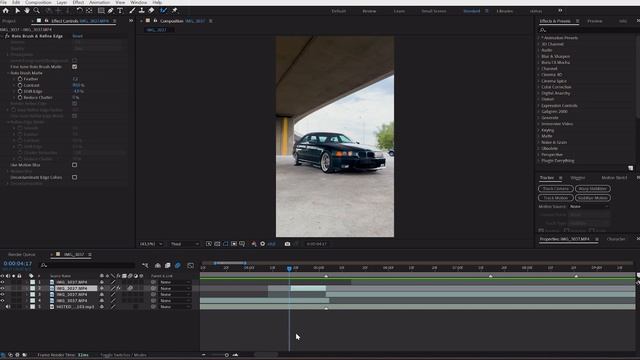
Task: Select the Puppet Pin tool
Action: point(175,11)
